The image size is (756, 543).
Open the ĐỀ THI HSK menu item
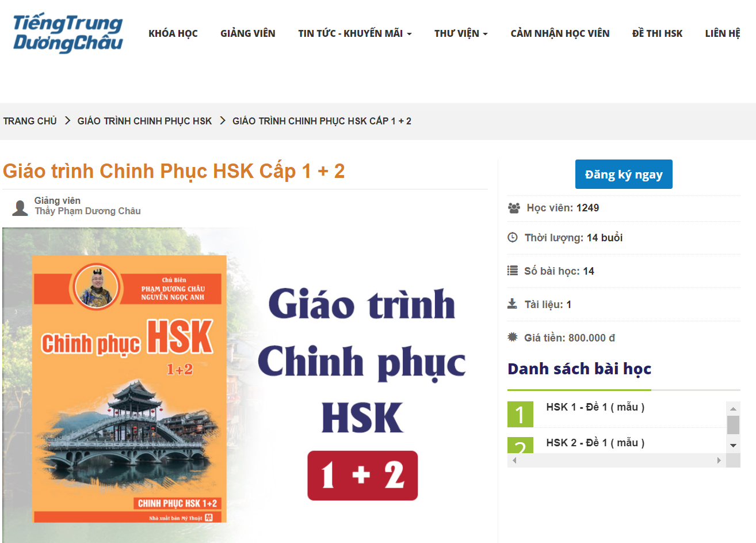pos(658,33)
